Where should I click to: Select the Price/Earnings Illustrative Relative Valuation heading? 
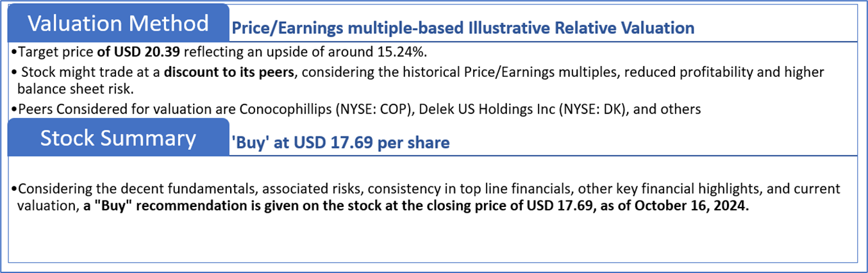462,28
